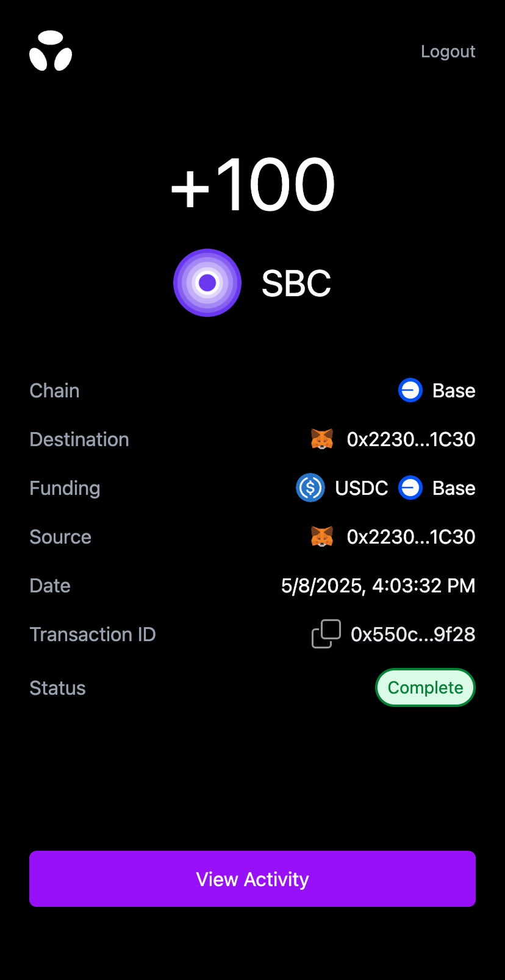
Task: Click the +100 amount heading
Action: pos(253,185)
